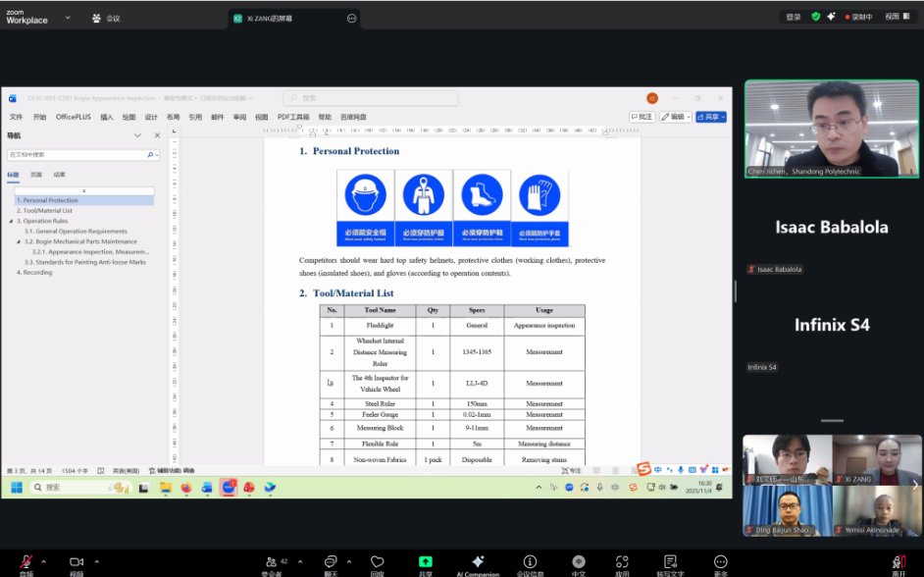924x577 pixels.
Task: Unmute the microphone in Zoom toolbar
Action: [x=25, y=563]
